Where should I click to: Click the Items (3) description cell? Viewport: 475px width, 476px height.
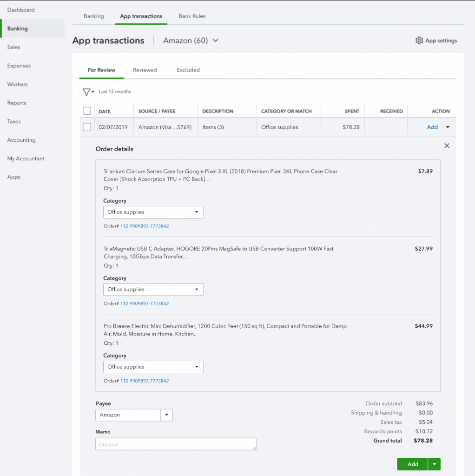tap(213, 127)
